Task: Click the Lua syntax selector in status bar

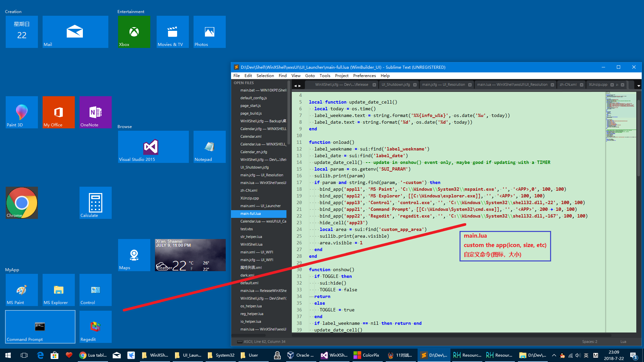Action: click(x=623, y=342)
